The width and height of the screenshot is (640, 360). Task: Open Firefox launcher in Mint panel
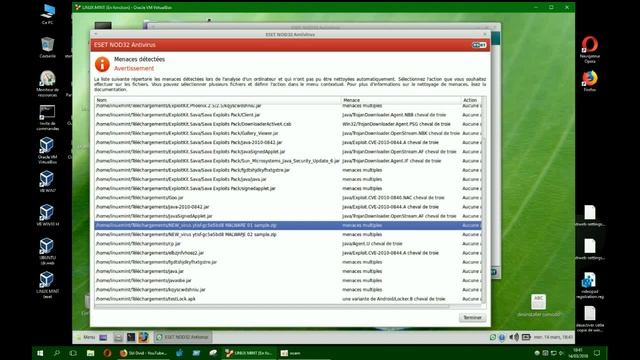(x=143, y=337)
